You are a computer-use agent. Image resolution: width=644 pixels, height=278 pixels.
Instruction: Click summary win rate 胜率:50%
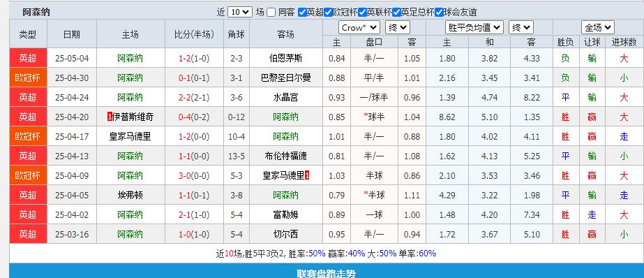click(x=307, y=254)
